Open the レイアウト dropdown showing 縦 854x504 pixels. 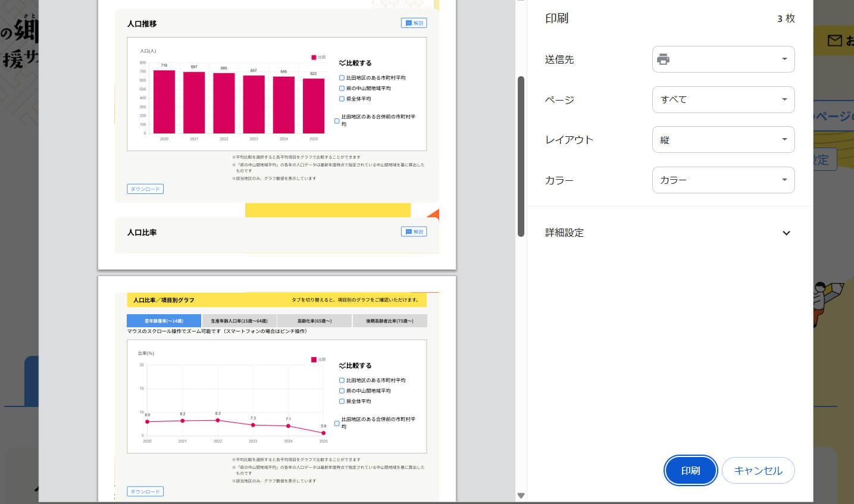[x=723, y=140]
